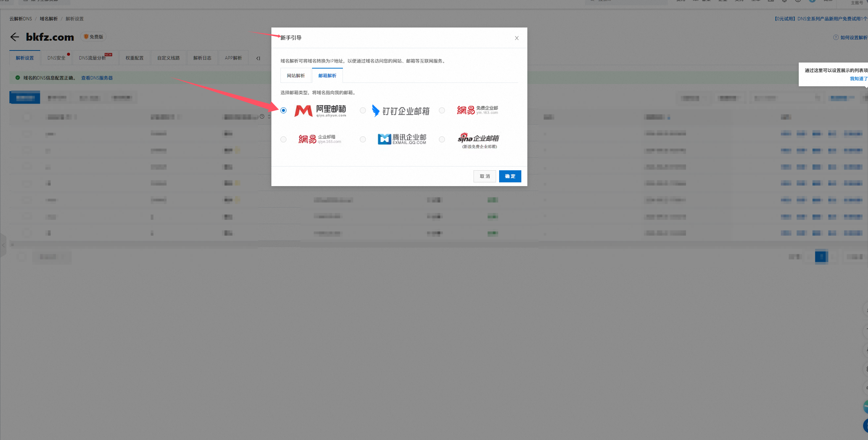Click the 阿里邮箱 logo

(320, 111)
